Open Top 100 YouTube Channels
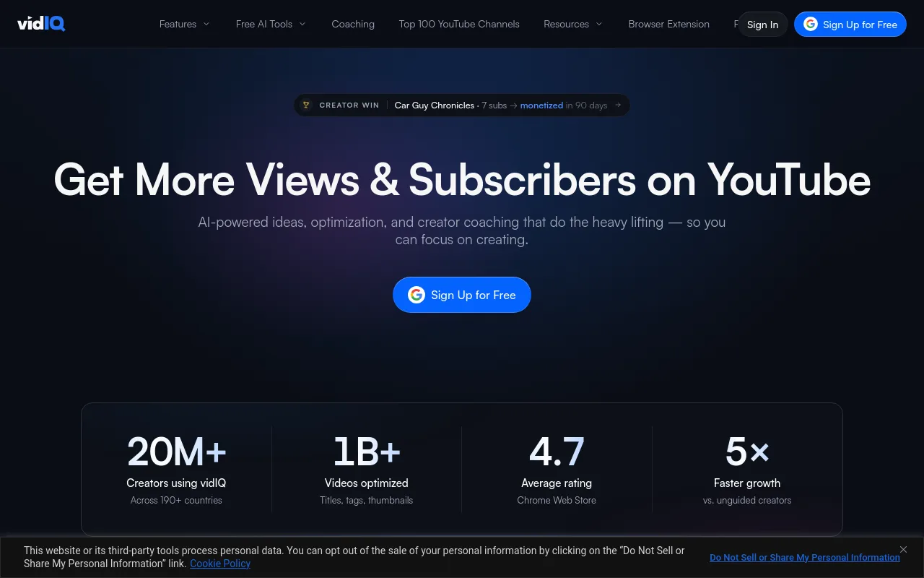Screen dimensions: 924x578 459,24
